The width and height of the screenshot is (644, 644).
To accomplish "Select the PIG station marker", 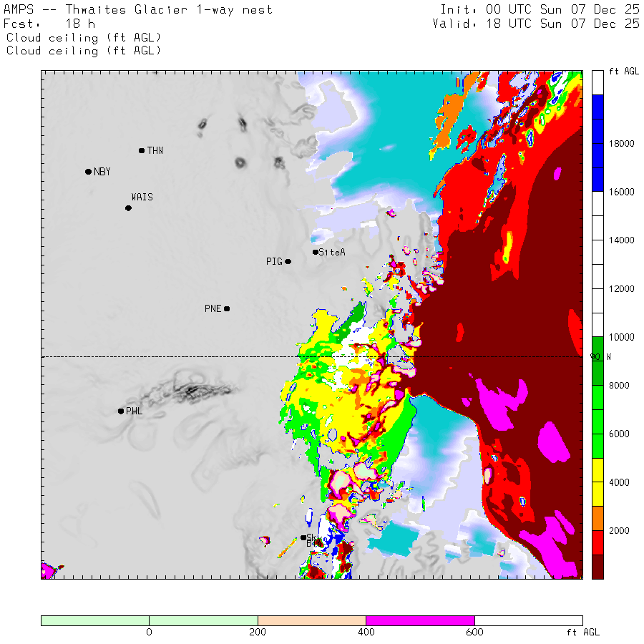I will 288,262.
